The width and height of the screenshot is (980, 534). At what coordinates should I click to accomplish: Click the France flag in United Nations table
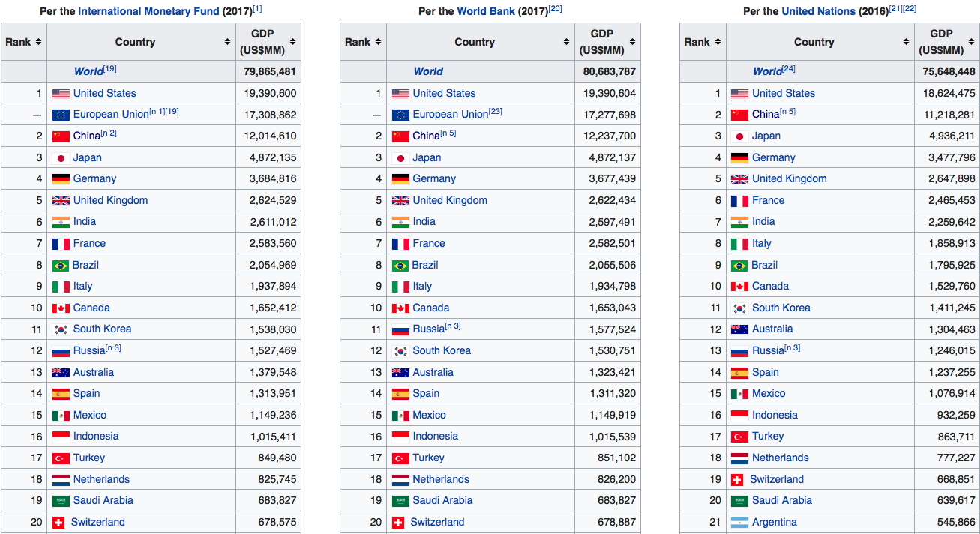pos(739,201)
